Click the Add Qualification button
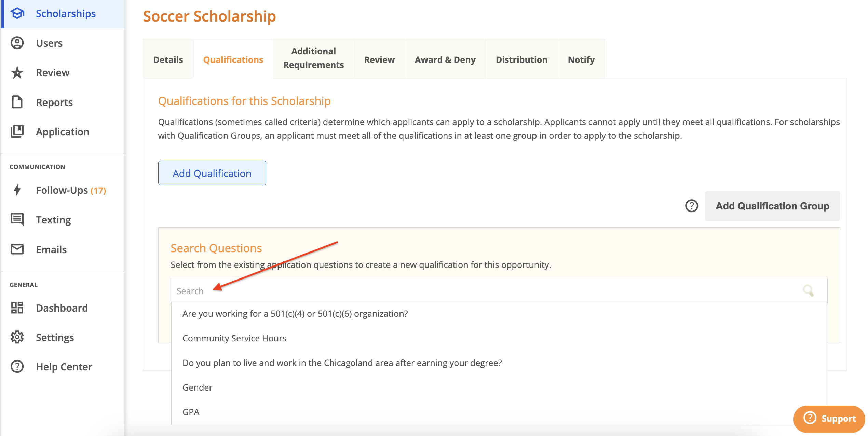Screen dimensions: 868x436 click(212, 173)
